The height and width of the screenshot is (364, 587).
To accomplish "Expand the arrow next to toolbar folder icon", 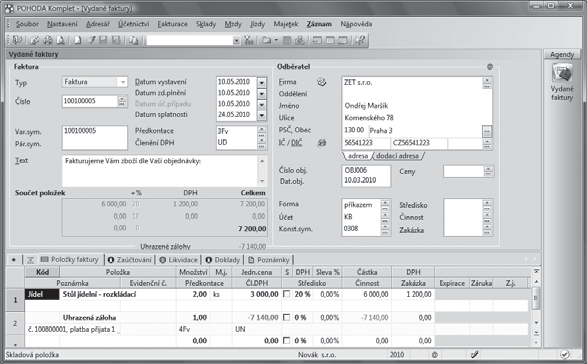I will 276,40.
